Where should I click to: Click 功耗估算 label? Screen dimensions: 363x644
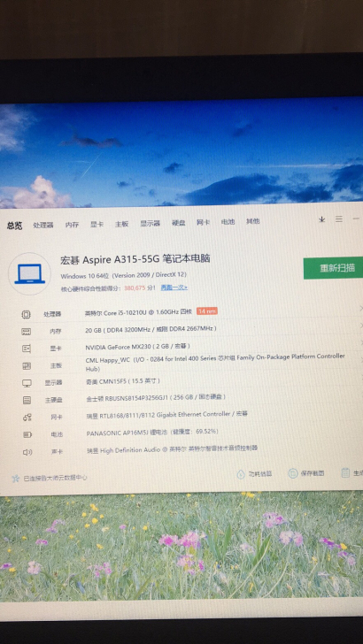(260, 473)
